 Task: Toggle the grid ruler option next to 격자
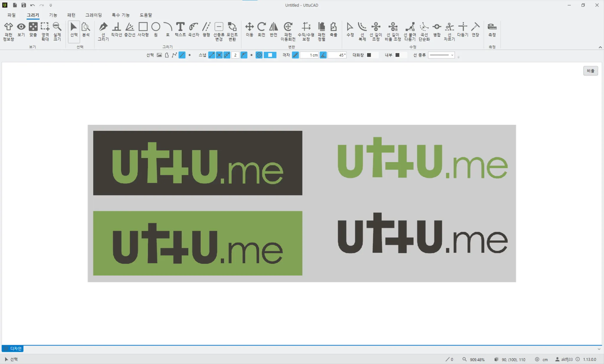pyautogui.click(x=295, y=55)
